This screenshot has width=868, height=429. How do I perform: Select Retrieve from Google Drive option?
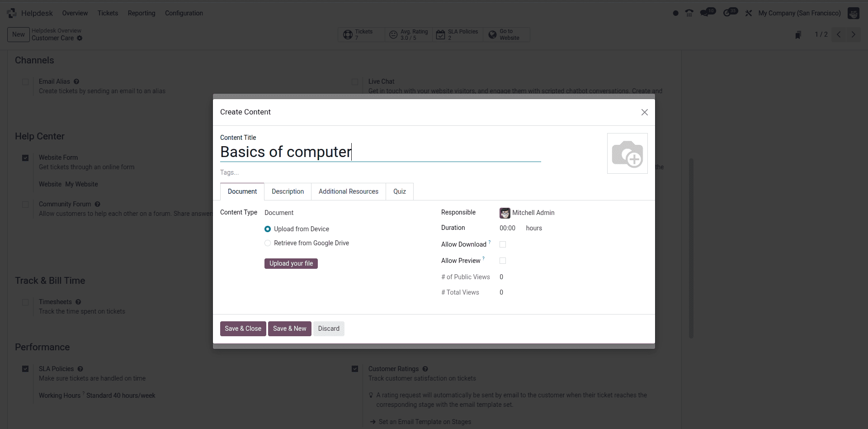pyautogui.click(x=267, y=243)
